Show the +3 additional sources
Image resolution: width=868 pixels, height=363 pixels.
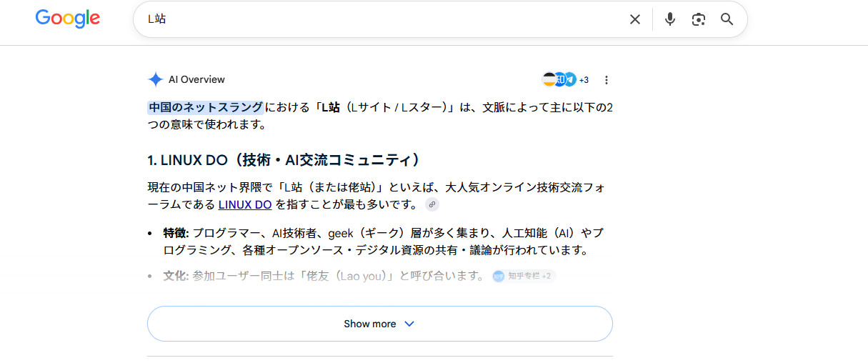tap(584, 80)
